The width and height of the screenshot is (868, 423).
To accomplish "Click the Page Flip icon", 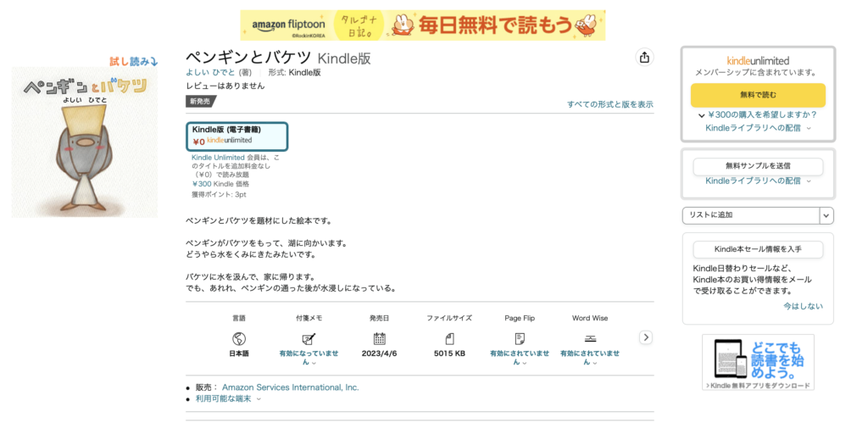I will point(520,339).
